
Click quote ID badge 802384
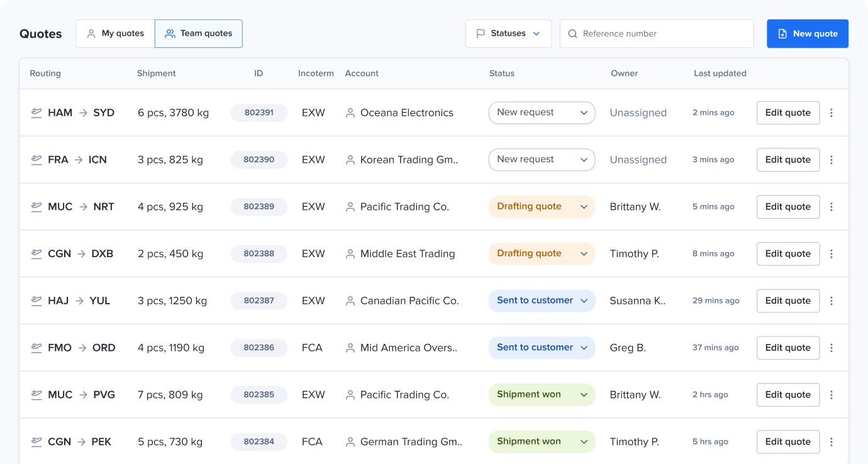tap(259, 442)
